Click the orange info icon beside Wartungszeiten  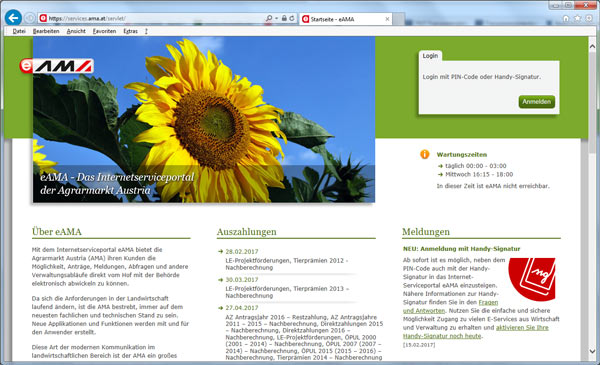[425, 154]
